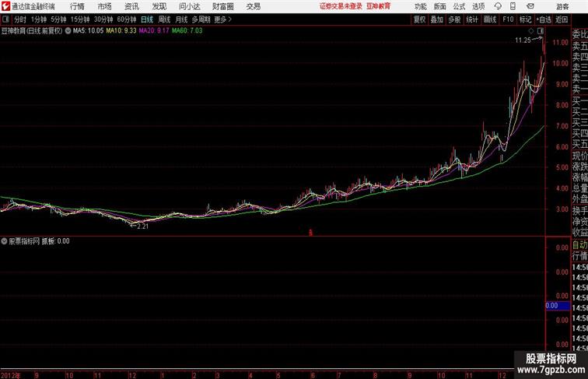Expand the 更多 > periods list
Image resolution: width=588 pixels, height=379 pixels.
pos(222,19)
